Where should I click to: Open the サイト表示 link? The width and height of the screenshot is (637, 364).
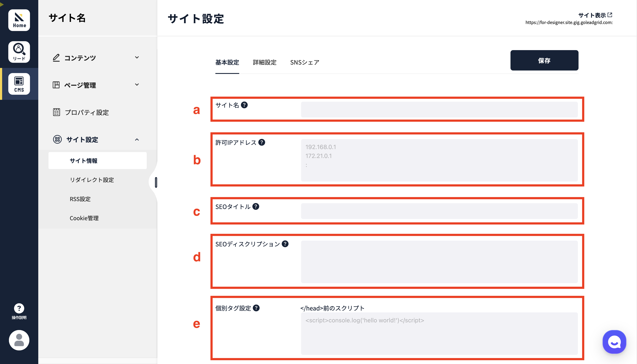(x=592, y=15)
